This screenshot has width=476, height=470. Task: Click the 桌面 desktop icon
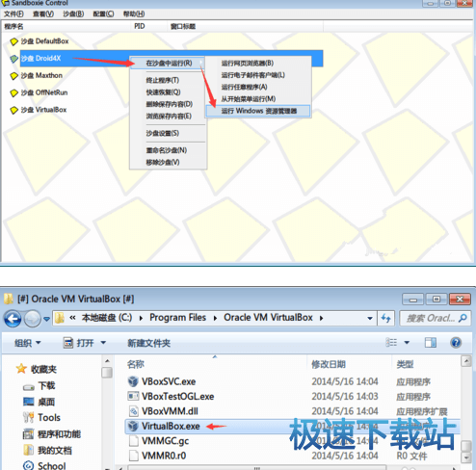(x=29, y=402)
